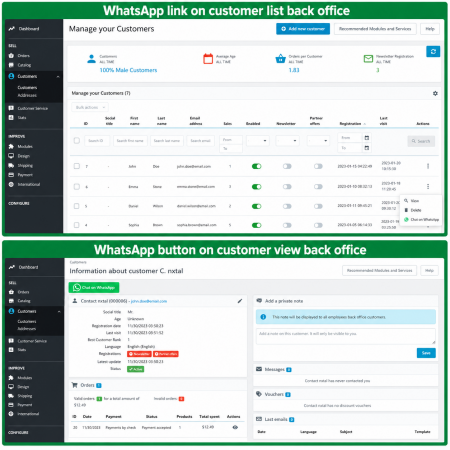Collapse Customers menu in customer view sidebar
This screenshot has height=450, width=450.
(x=59, y=312)
